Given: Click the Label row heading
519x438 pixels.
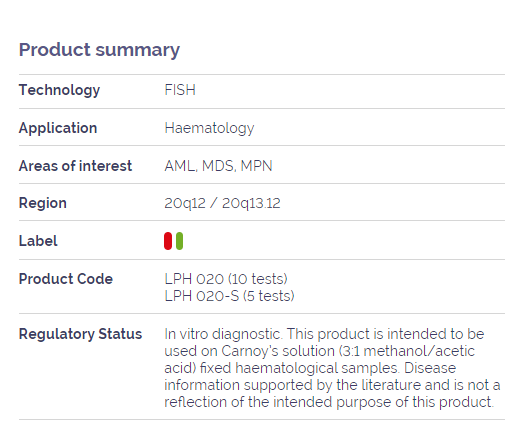Looking at the screenshot, I should (38, 241).
